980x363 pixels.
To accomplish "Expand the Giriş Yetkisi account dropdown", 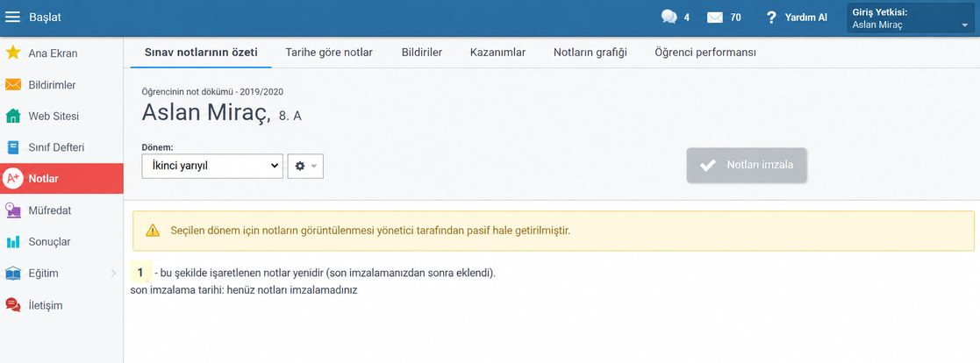I will (x=912, y=18).
